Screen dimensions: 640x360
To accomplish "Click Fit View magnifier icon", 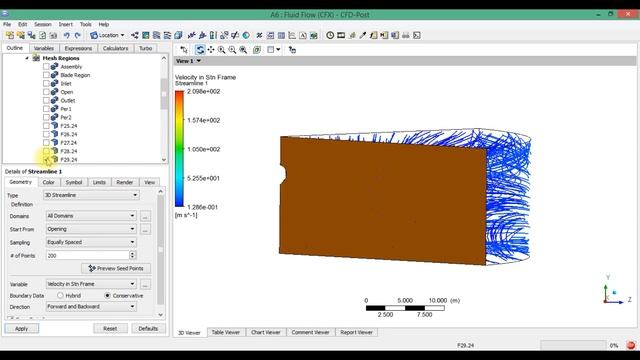I will (243, 50).
